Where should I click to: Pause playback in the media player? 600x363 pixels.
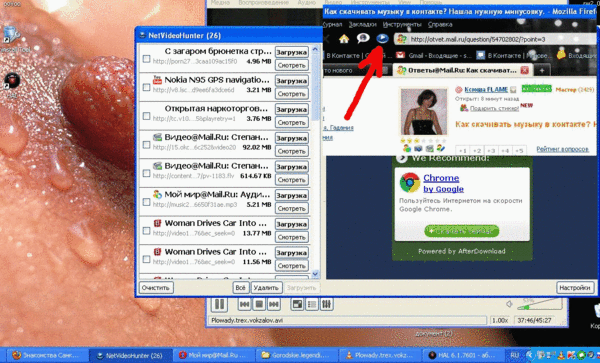[220, 304]
